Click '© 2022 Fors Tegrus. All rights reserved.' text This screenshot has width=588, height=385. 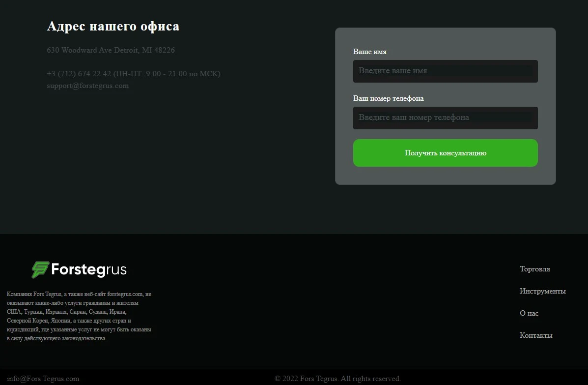[x=337, y=379]
